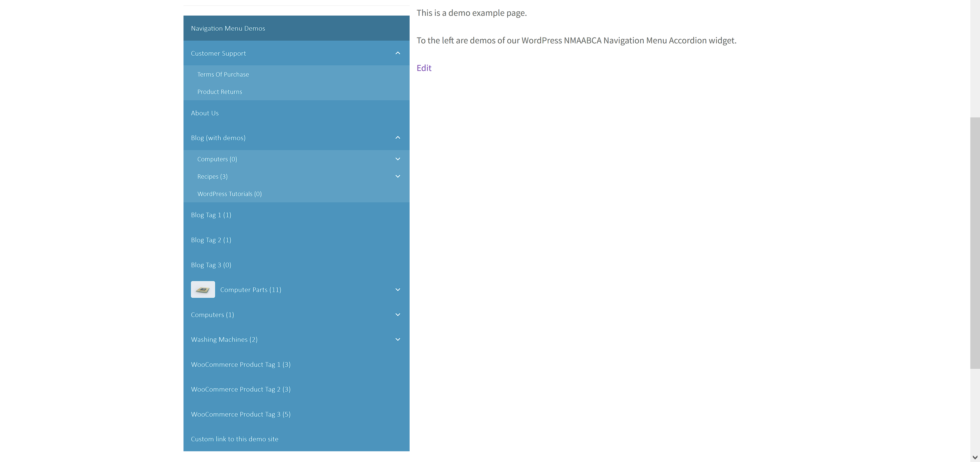This screenshot has width=980, height=462.
Task: Open WordPress Tutorials (0) category
Action: click(229, 194)
